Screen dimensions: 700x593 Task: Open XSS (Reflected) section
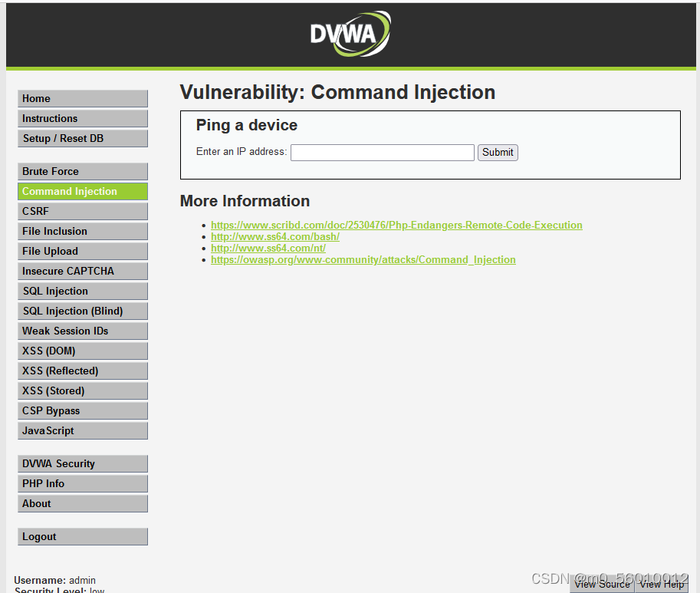pos(83,371)
